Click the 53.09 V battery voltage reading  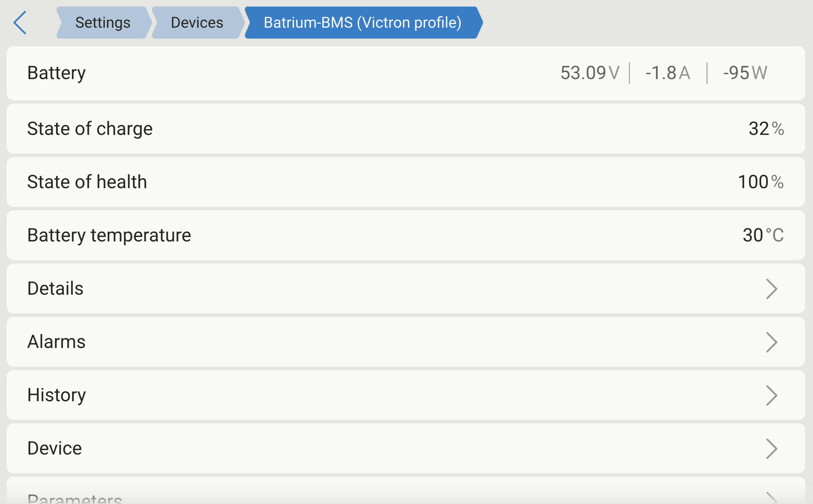590,73
